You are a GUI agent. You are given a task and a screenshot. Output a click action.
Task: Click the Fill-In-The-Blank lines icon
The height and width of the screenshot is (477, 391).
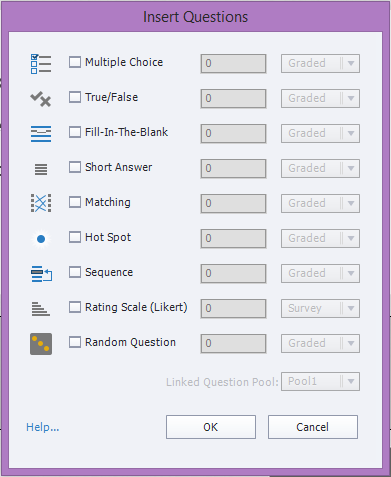(x=41, y=134)
